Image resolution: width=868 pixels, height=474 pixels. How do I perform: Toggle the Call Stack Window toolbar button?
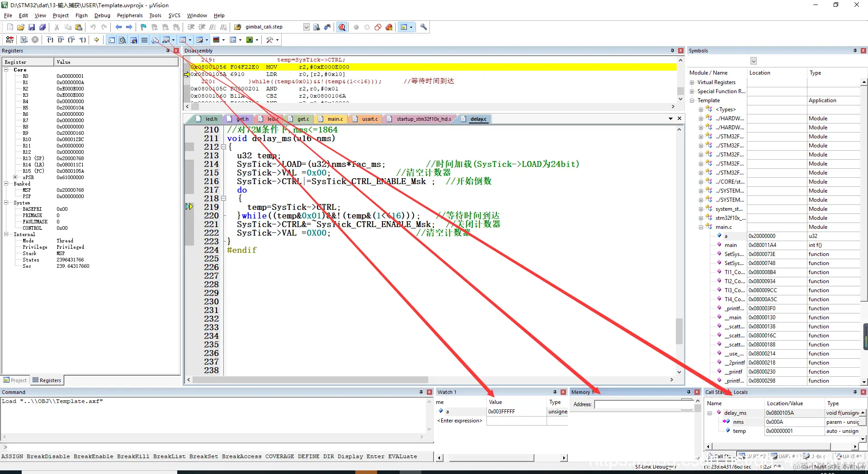[x=155, y=40]
